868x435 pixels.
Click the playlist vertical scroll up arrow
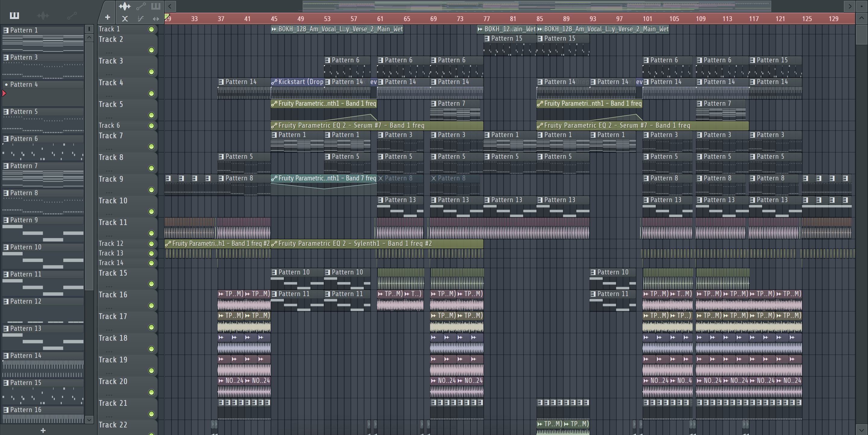click(862, 18)
